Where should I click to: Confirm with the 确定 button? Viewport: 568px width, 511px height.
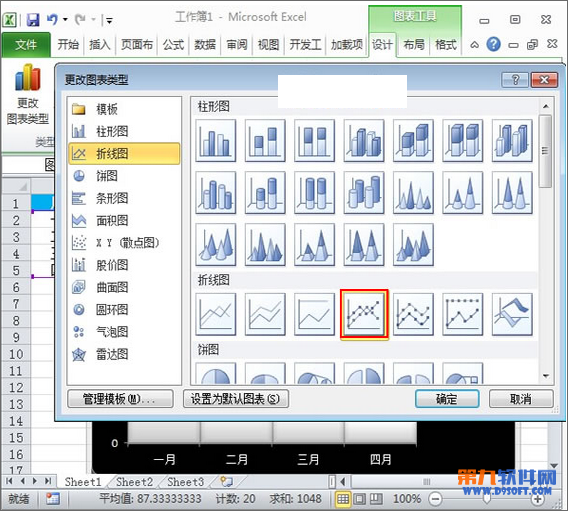pyautogui.click(x=447, y=399)
